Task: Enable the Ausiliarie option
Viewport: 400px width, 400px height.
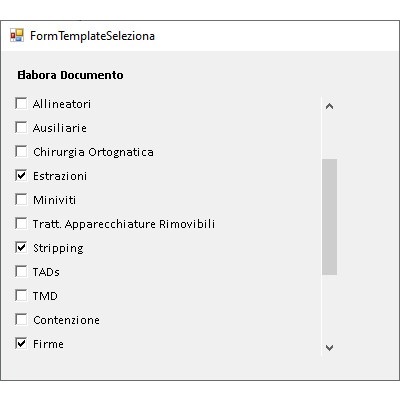Action: point(21,127)
